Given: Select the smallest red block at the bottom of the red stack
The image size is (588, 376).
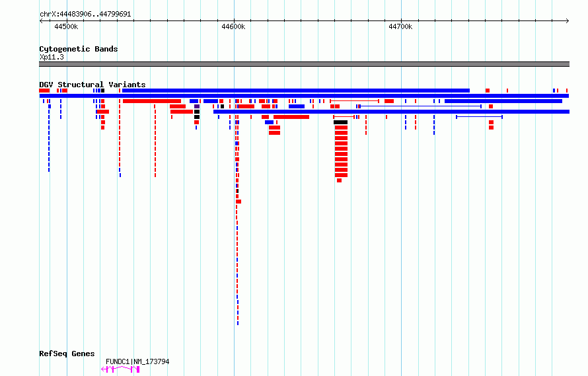Looking at the screenshot, I should coord(339,180).
